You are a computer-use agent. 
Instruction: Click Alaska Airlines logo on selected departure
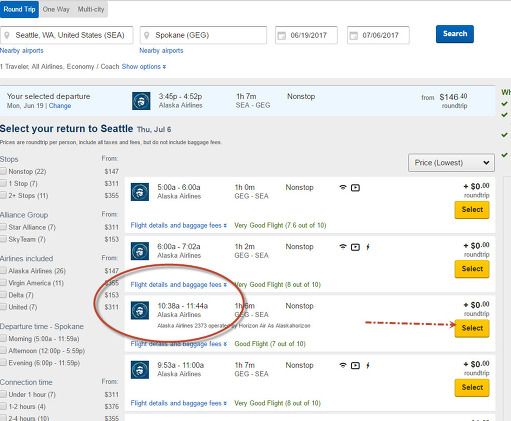141,101
